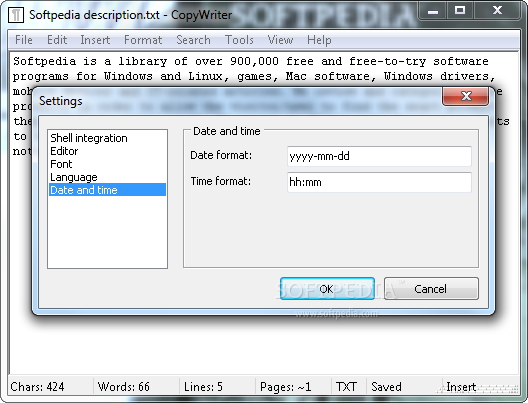Close the Settings dialog with red X
Screen dimensions: 528x403
point(465,96)
